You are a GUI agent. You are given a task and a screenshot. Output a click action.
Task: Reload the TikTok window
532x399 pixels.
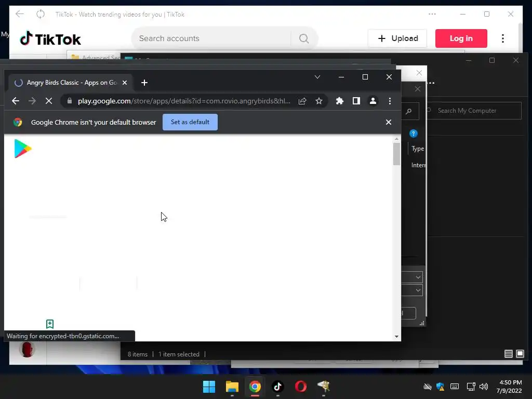pos(41,14)
